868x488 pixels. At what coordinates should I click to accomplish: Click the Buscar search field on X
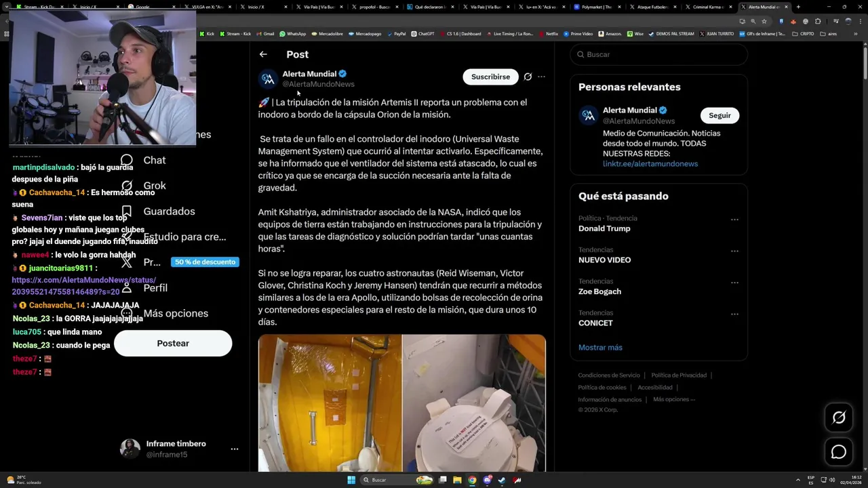coord(658,54)
